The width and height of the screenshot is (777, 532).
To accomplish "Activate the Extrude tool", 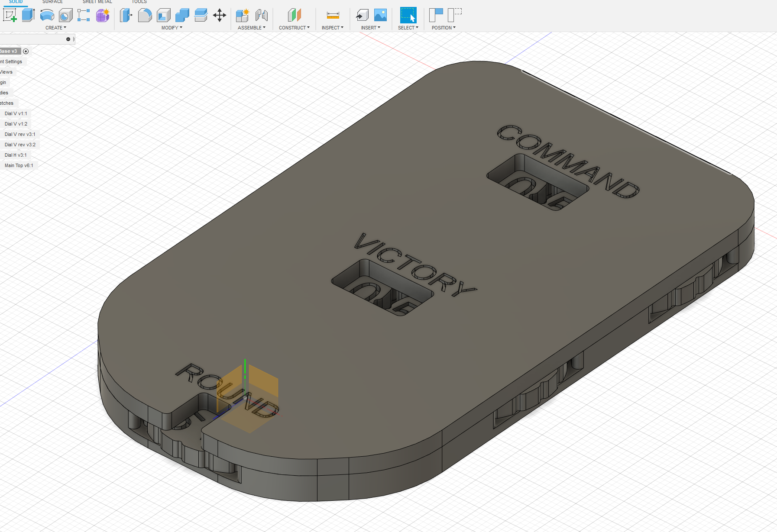I will click(28, 15).
